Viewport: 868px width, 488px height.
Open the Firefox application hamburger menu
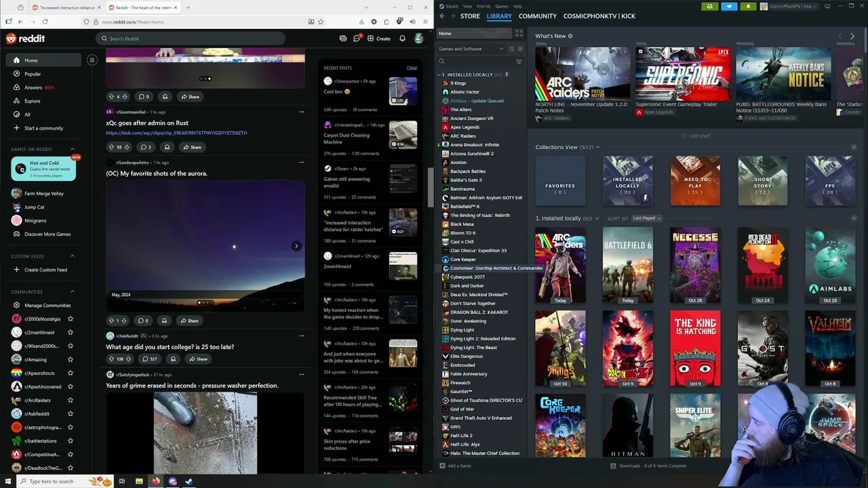pyautogui.click(x=424, y=22)
